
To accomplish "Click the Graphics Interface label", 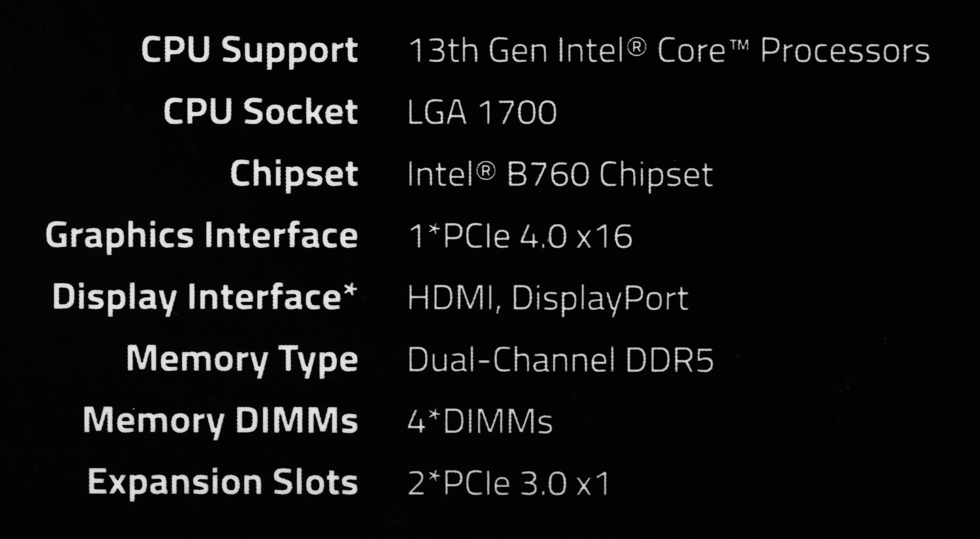I will coord(202,236).
